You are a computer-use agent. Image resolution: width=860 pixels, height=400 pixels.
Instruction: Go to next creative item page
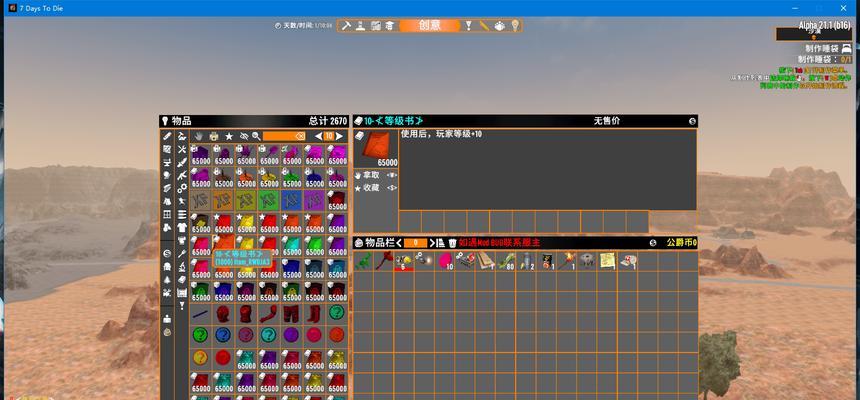coord(339,136)
